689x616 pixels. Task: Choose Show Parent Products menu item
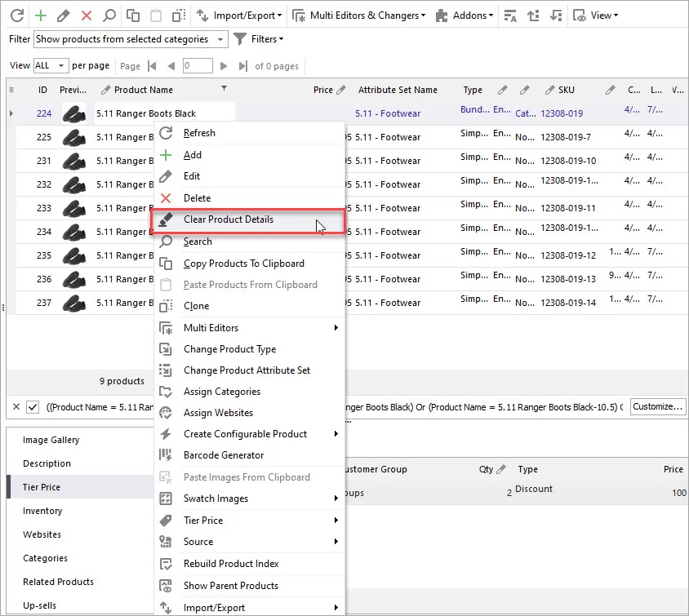249,586
